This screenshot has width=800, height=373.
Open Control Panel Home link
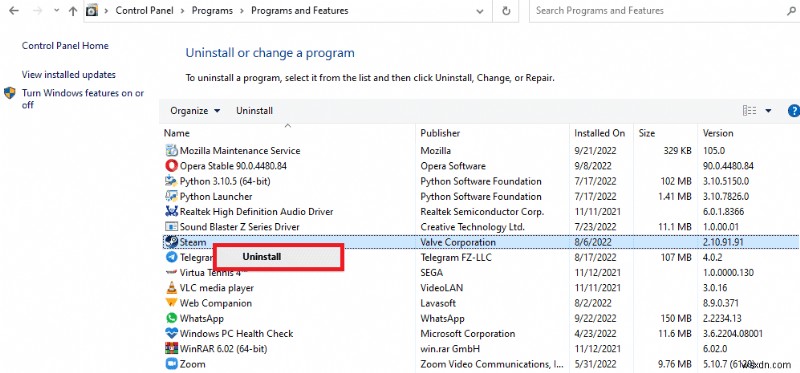click(x=65, y=45)
